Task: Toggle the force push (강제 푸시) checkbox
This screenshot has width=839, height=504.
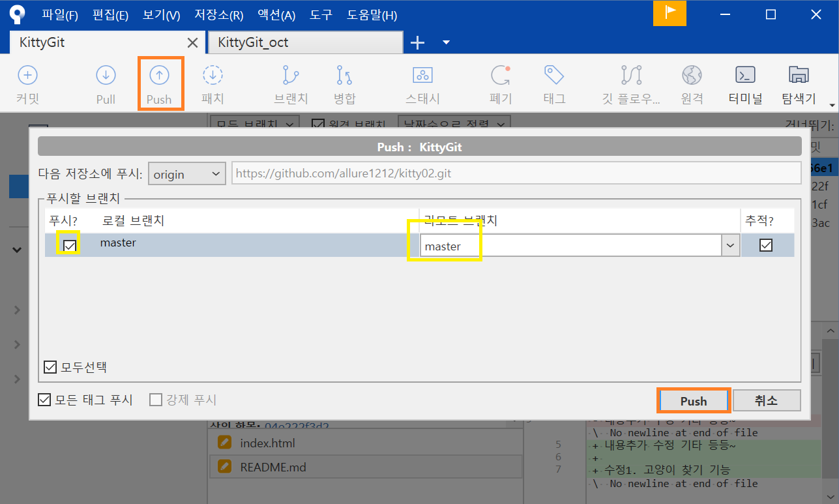Action: 156,400
